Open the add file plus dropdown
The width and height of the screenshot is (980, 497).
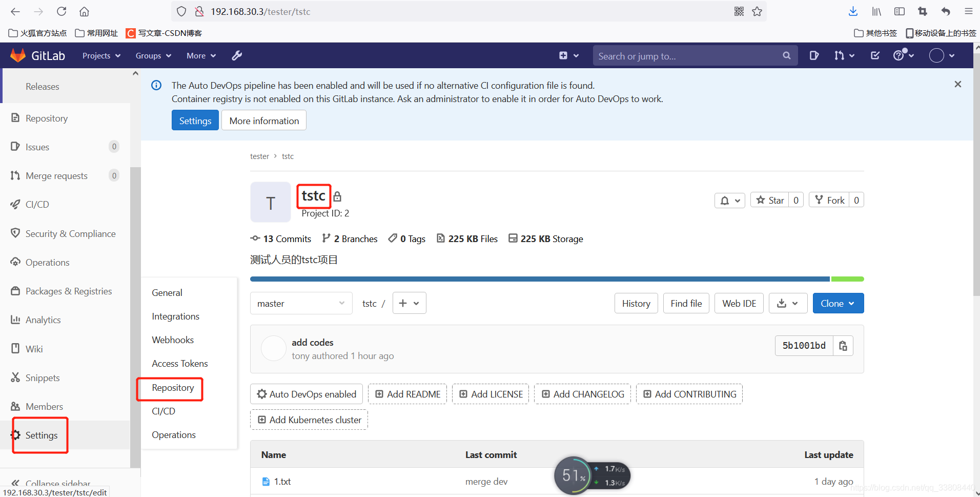point(409,303)
